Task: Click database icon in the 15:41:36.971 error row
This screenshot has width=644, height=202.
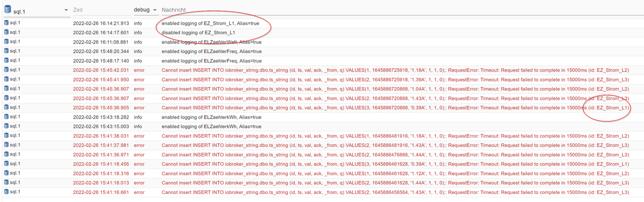Action: pyautogui.click(x=6, y=154)
